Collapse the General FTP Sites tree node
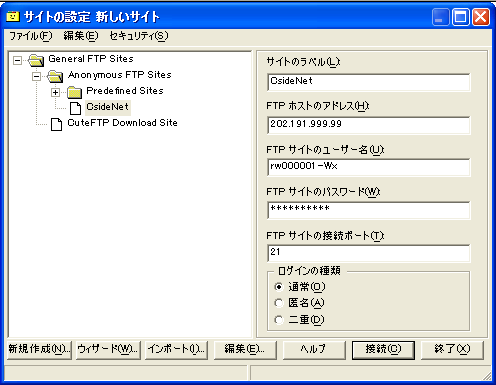The height and width of the screenshot is (385, 496). [x=17, y=60]
